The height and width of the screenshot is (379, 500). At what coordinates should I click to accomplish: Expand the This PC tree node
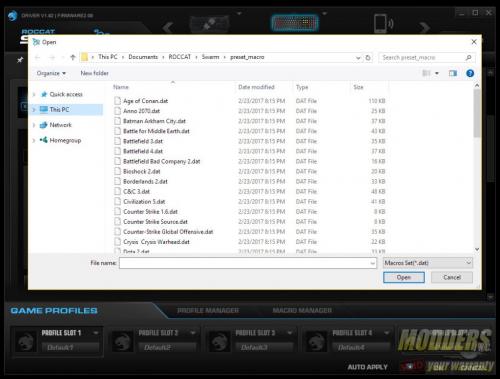[x=34, y=110]
